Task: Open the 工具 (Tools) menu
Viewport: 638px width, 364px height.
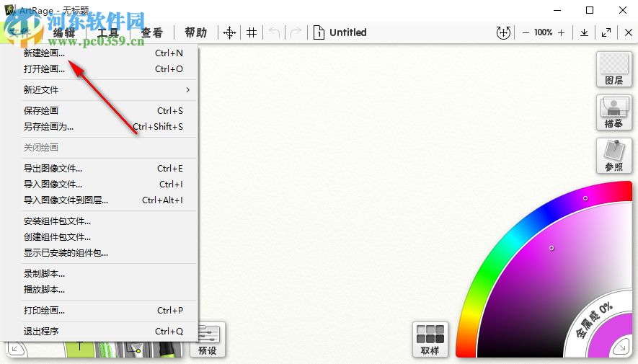Action: pyautogui.click(x=108, y=32)
